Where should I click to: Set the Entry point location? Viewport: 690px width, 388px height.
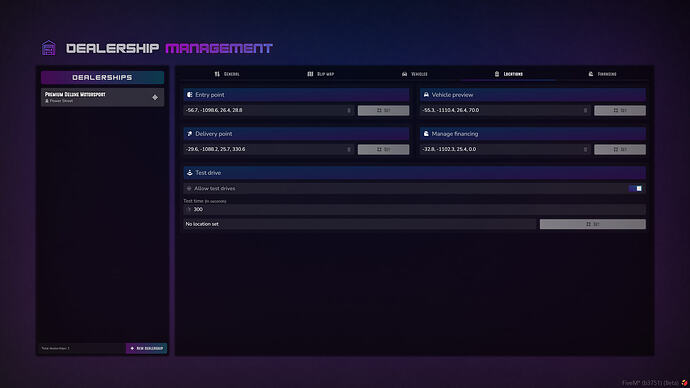click(383, 110)
